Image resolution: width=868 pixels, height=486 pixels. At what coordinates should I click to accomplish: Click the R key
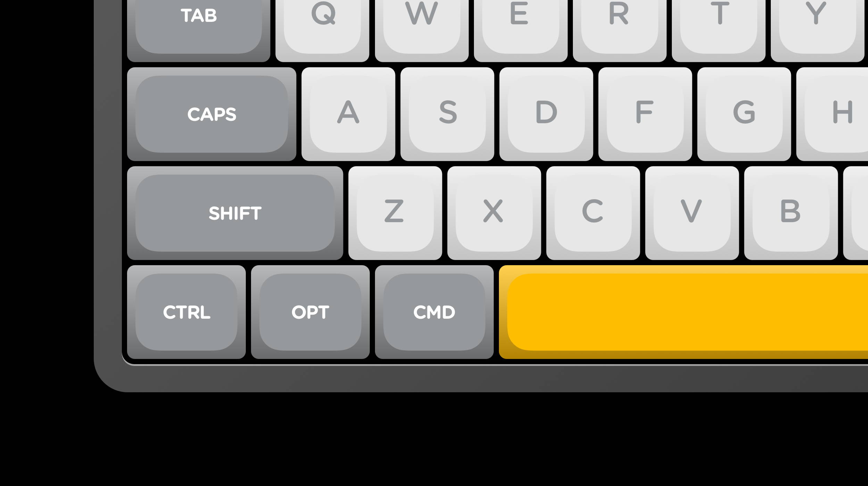[619, 31]
